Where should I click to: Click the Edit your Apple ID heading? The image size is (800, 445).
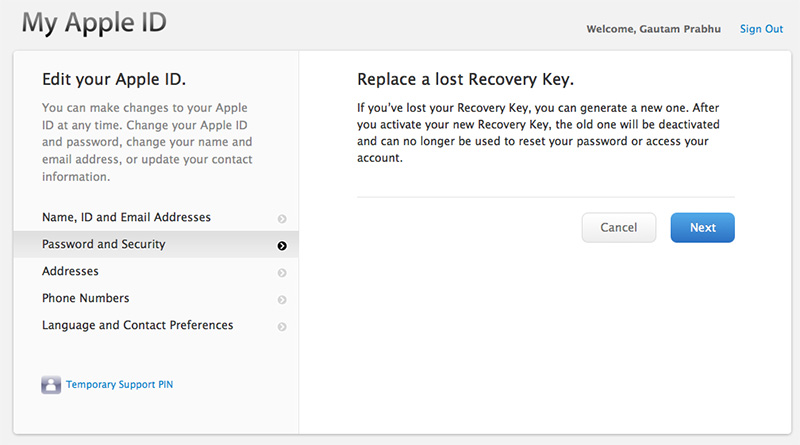click(114, 79)
